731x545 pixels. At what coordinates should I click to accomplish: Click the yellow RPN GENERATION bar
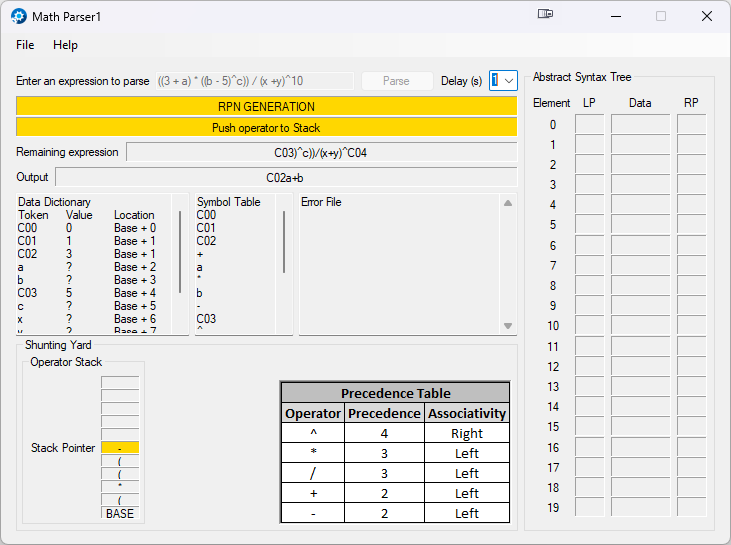coord(266,106)
